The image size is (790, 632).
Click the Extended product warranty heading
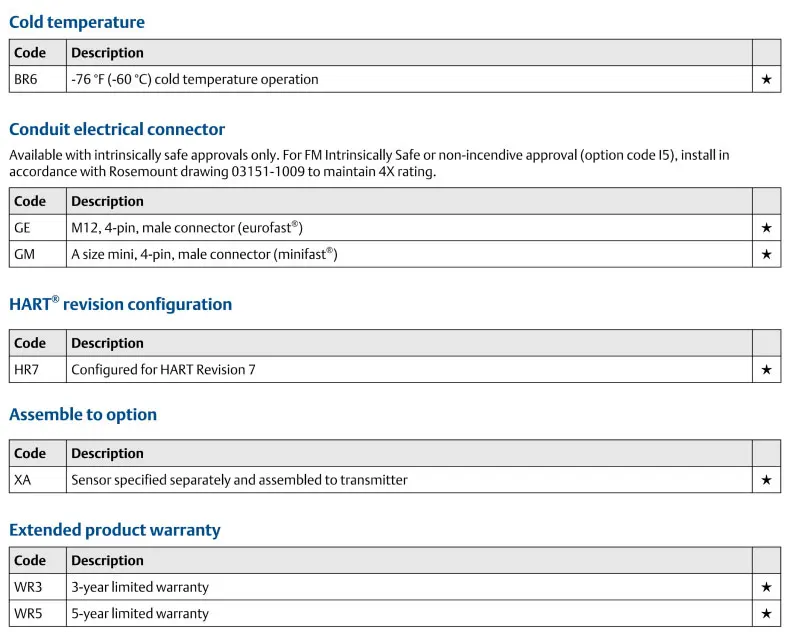[115, 530]
